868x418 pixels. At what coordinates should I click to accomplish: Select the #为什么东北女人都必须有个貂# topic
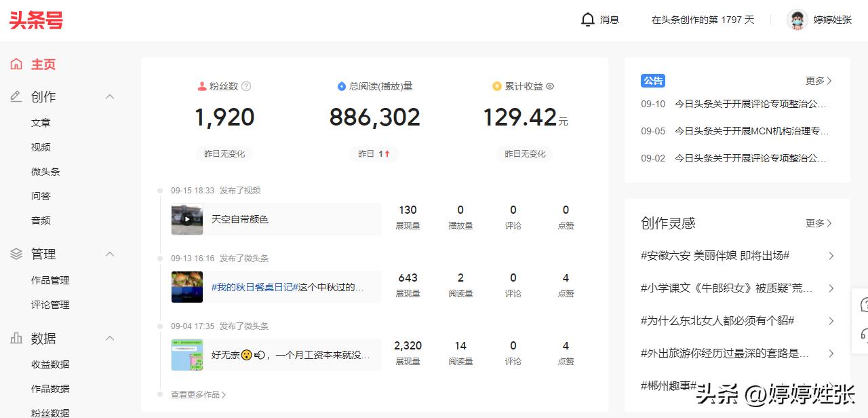717,321
